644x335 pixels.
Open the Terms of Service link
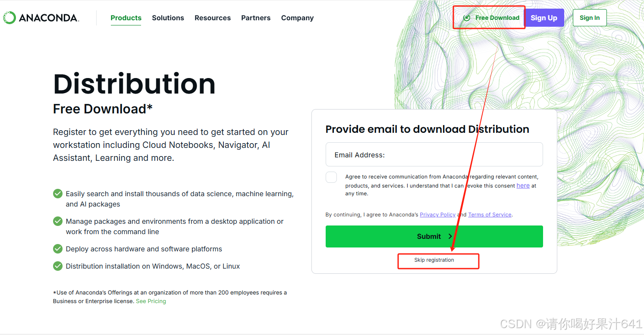point(490,214)
